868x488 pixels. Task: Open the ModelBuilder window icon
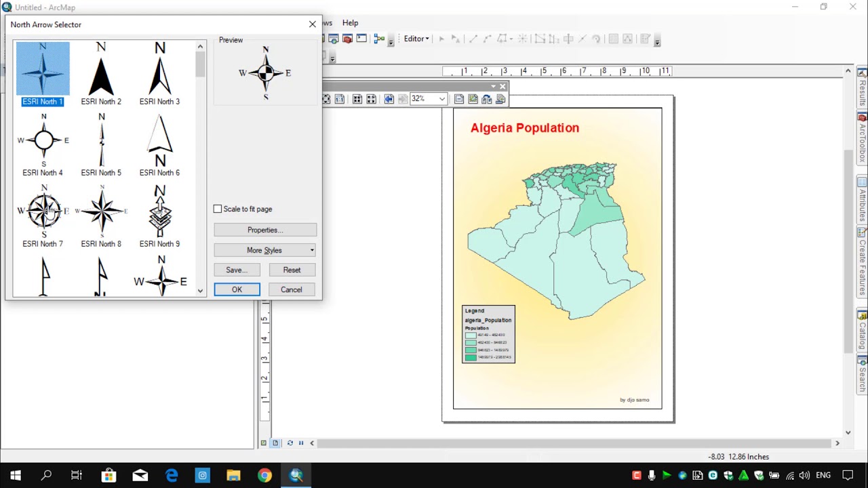pyautogui.click(x=380, y=39)
